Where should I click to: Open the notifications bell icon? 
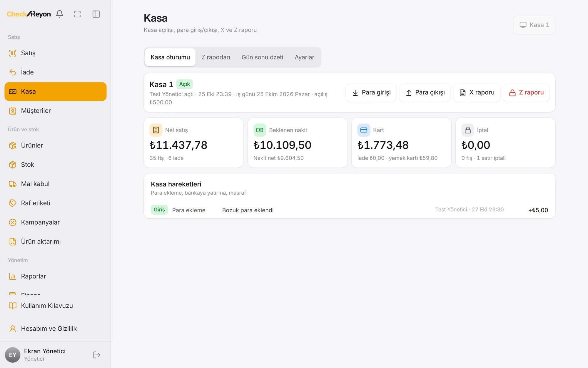click(60, 14)
